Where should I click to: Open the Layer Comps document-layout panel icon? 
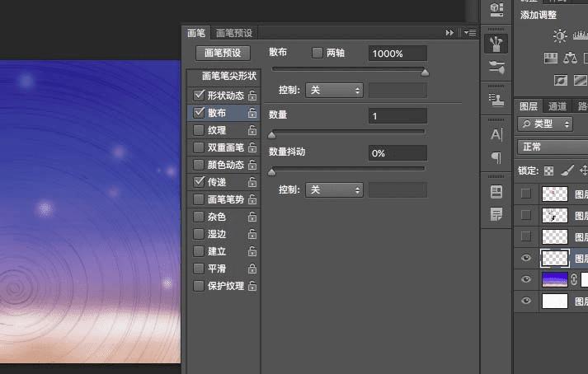click(x=496, y=191)
